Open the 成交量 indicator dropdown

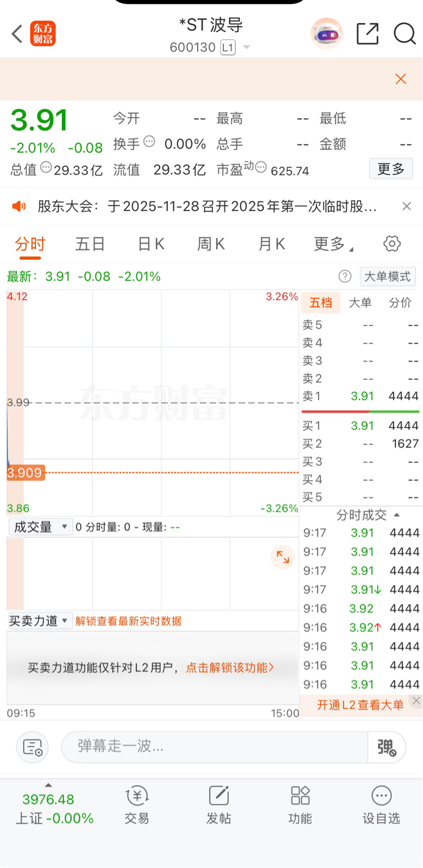pyautogui.click(x=41, y=527)
